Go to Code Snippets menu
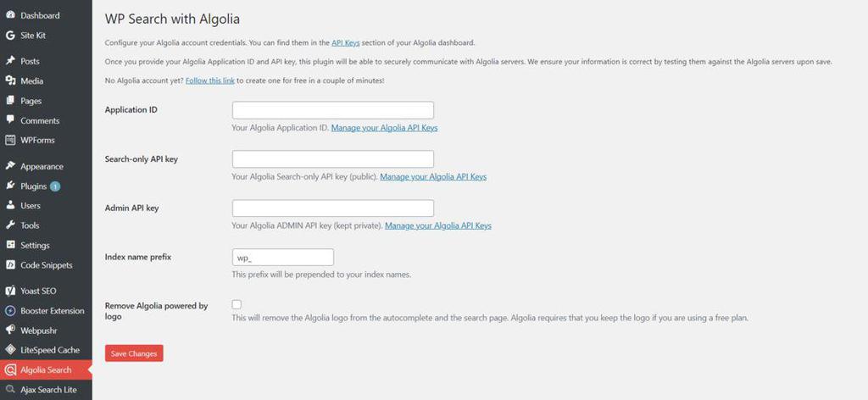 [x=46, y=264]
